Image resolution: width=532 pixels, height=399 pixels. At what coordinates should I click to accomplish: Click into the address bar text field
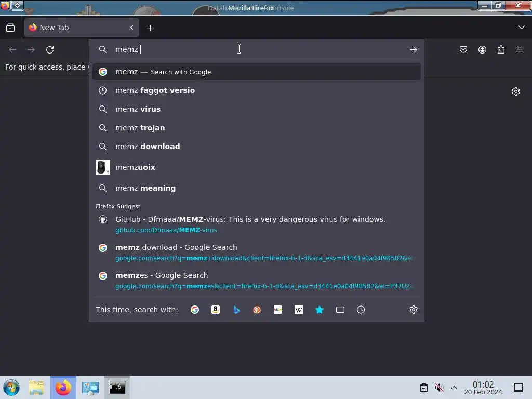tap(258, 49)
